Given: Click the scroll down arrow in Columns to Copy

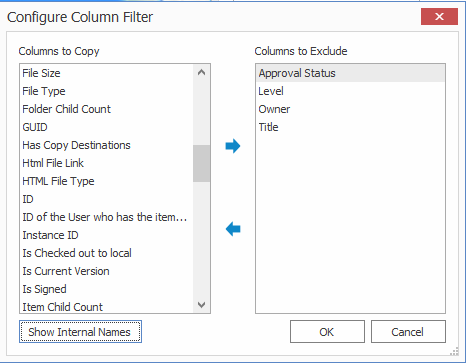Looking at the screenshot, I should (201, 305).
